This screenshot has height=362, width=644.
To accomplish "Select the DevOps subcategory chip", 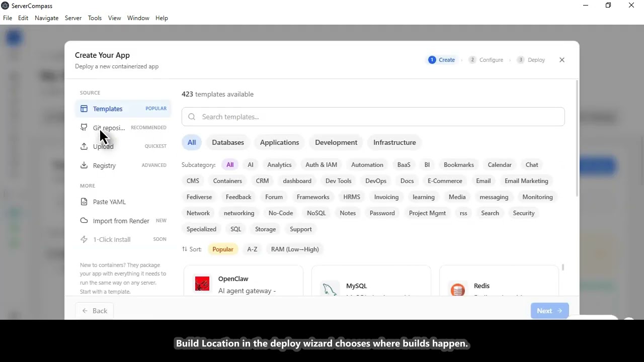I will tap(376, 181).
